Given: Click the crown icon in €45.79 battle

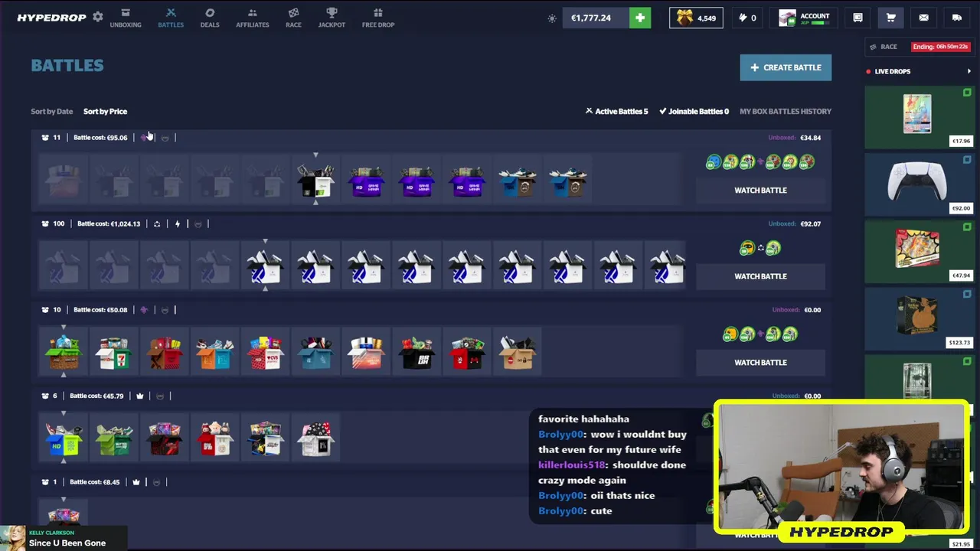Looking at the screenshot, I should (x=139, y=396).
